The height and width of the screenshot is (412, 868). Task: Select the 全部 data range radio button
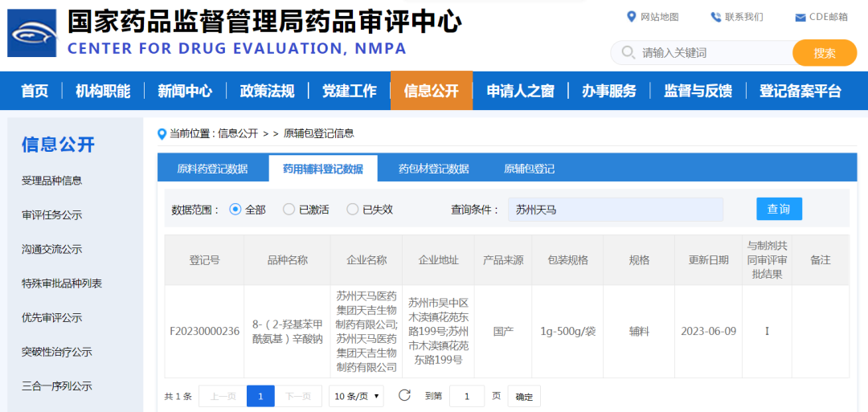point(235,210)
